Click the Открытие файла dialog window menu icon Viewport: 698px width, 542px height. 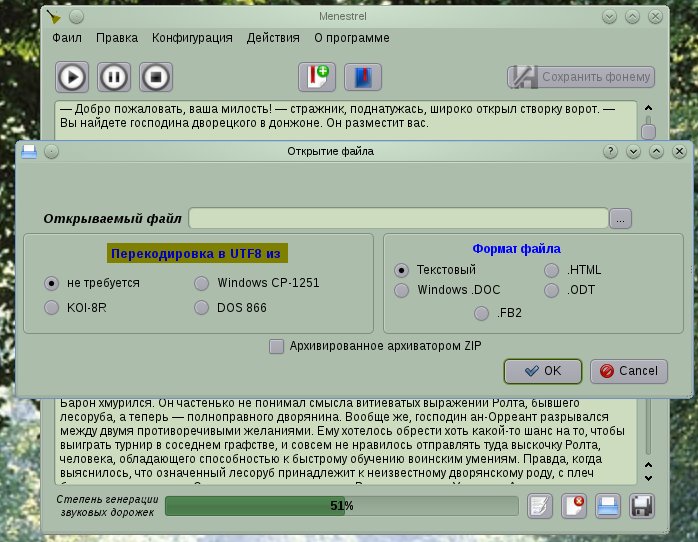[x=29, y=152]
